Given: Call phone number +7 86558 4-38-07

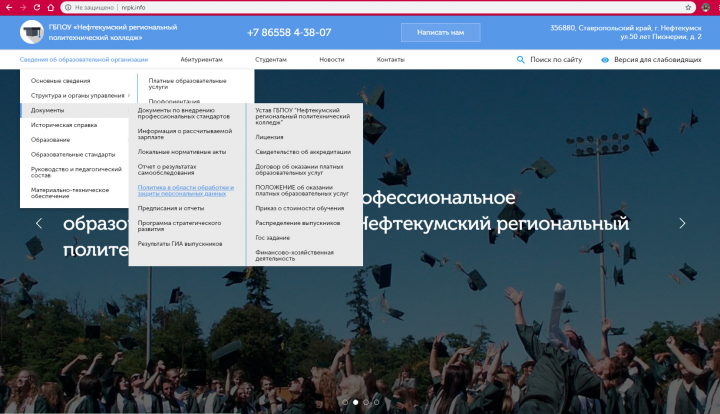Looking at the screenshot, I should click(289, 33).
